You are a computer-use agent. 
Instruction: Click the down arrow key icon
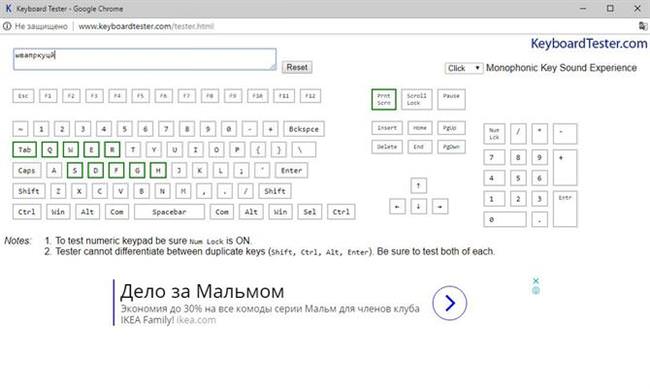pyautogui.click(x=419, y=206)
